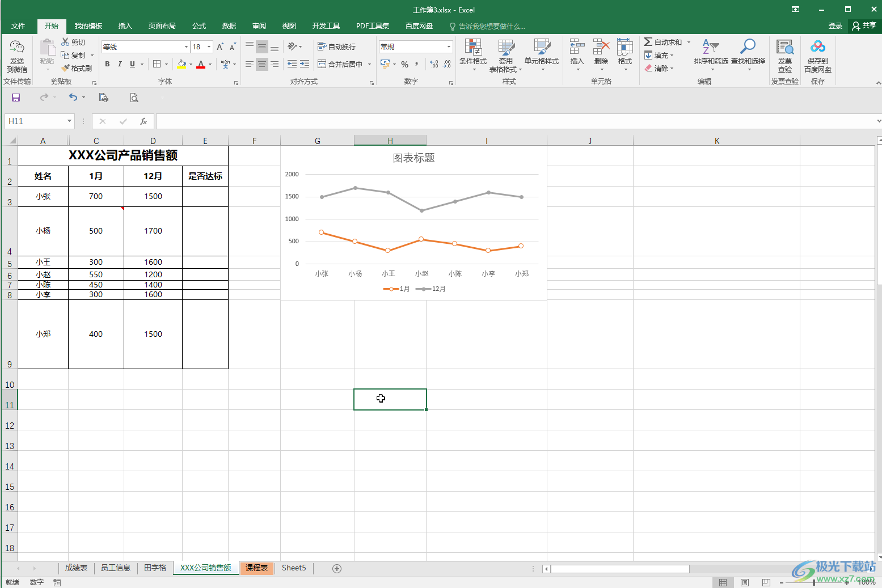
Task: Expand the number format dropdown showing 常规
Action: pyautogui.click(x=449, y=47)
